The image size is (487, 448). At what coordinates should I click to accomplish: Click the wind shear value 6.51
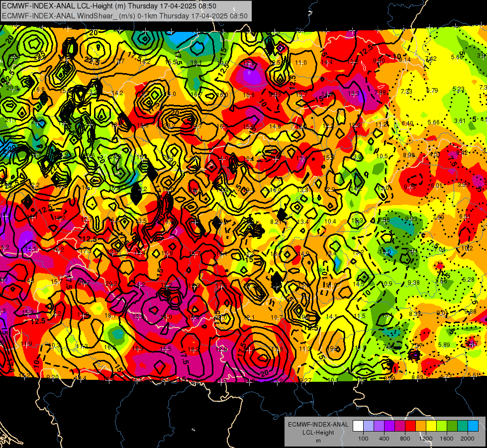point(465,217)
